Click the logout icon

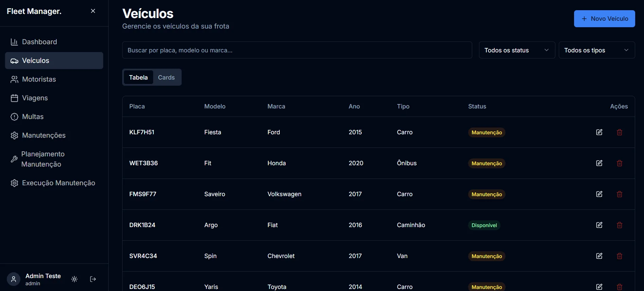(x=93, y=279)
